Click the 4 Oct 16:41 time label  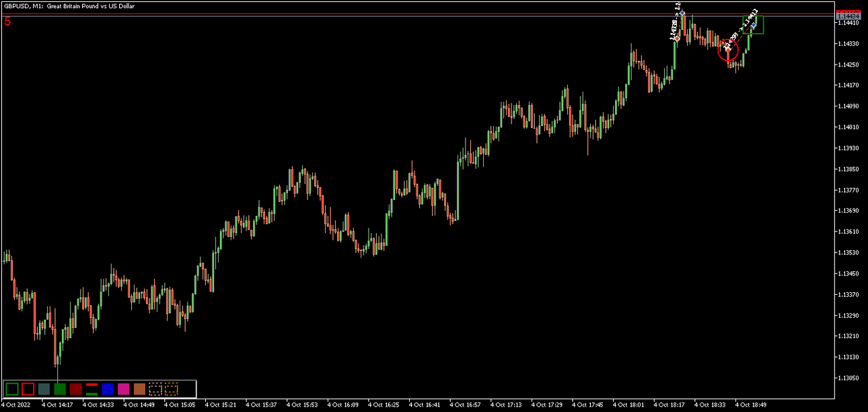pyautogui.click(x=423, y=405)
